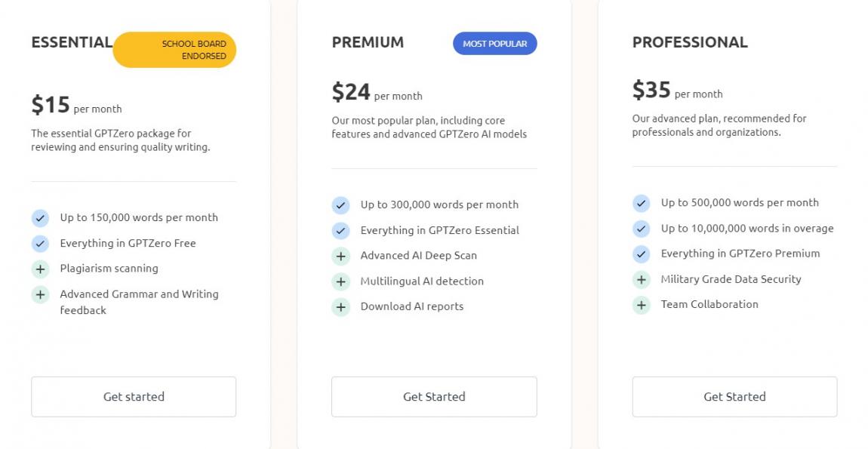Click the checkmark icon beside 300,000 words

(341, 205)
